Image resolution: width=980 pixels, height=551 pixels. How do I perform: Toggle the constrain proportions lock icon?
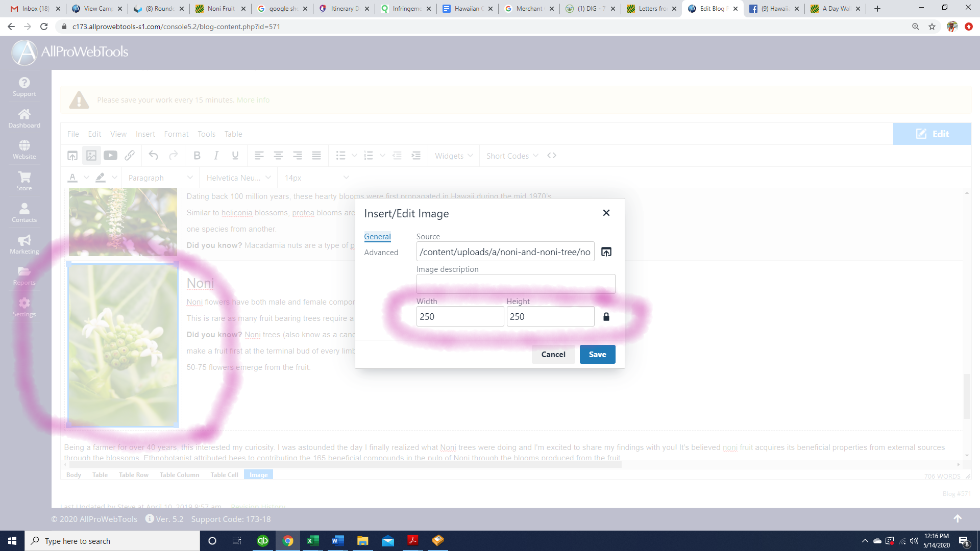coord(606,316)
